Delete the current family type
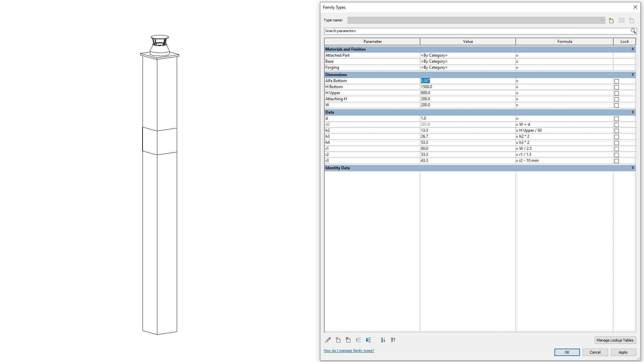Image resolution: width=644 pixels, height=362 pixels. coord(632,20)
